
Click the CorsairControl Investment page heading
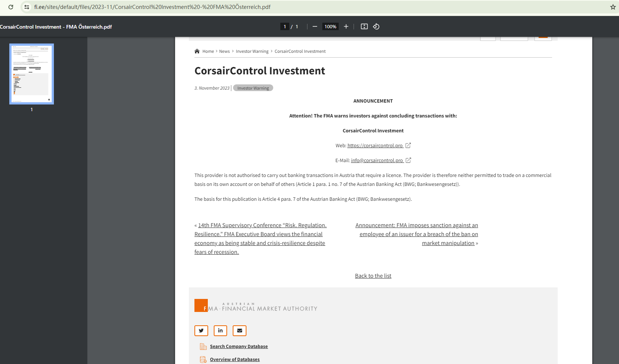tap(260, 71)
